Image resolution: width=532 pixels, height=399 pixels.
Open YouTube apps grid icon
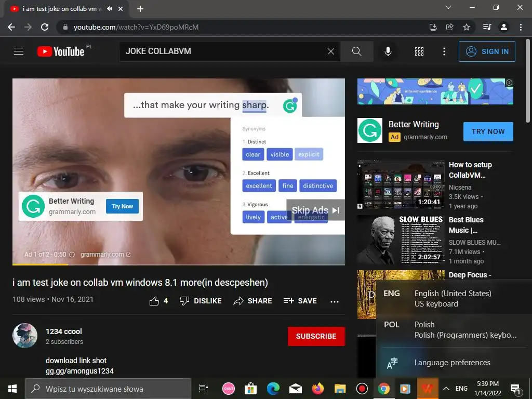click(419, 51)
